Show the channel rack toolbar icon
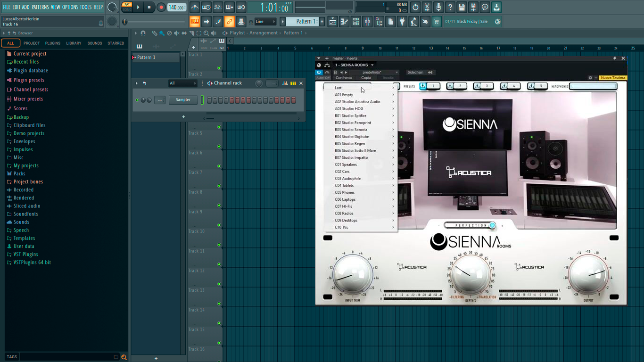 click(x=355, y=22)
